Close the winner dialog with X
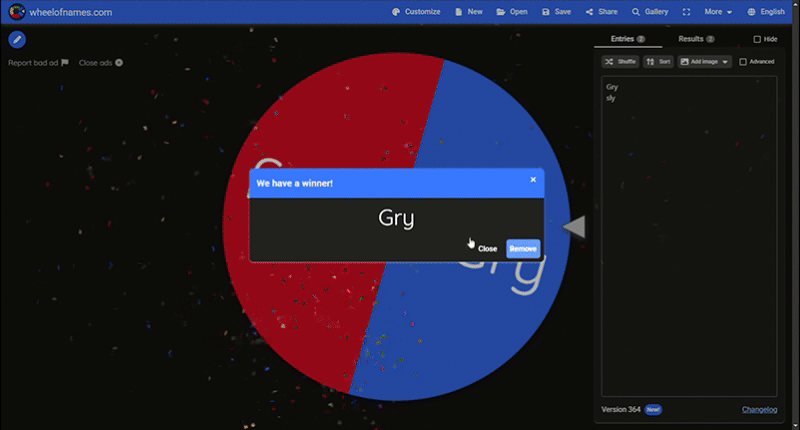Viewport: 800px width, 430px height. (x=533, y=180)
